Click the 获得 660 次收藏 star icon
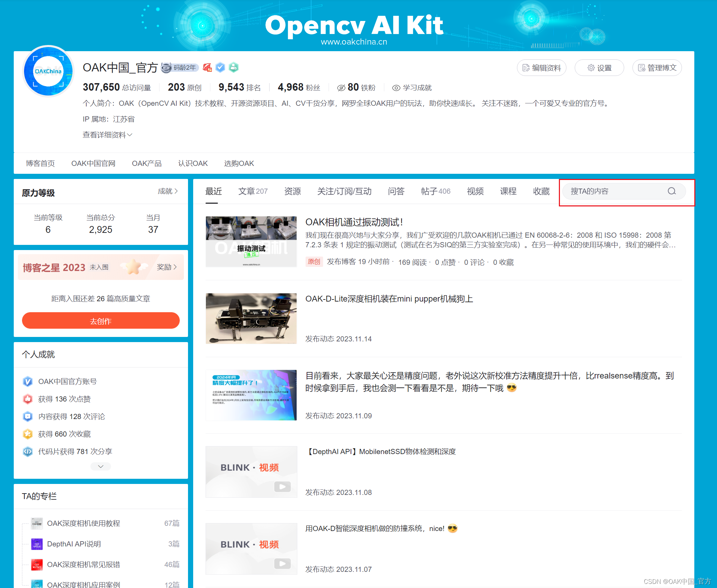 click(28, 434)
